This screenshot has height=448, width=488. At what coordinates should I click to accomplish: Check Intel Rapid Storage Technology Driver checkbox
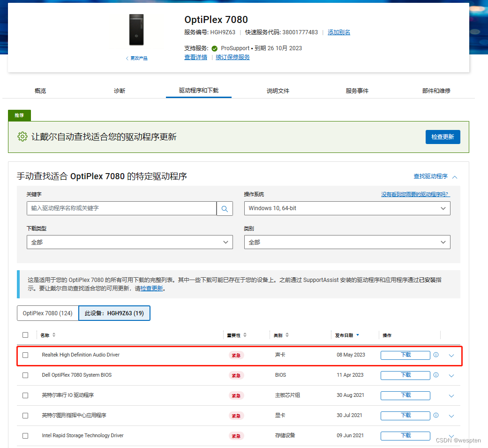(x=25, y=436)
